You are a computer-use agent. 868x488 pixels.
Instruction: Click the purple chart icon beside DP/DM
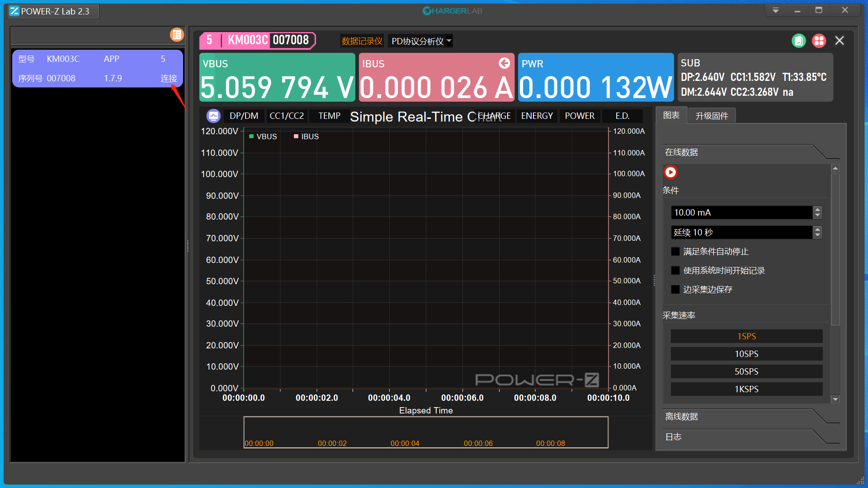(x=213, y=116)
